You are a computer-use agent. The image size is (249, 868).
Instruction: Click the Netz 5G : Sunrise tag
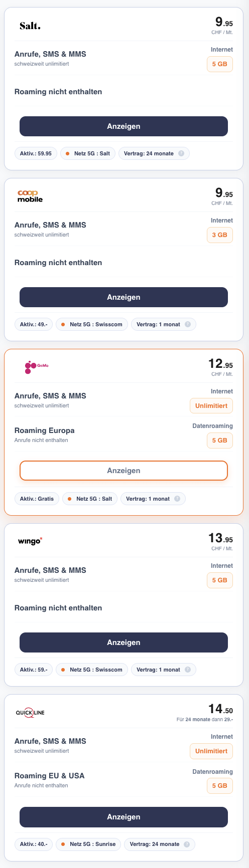(88, 844)
